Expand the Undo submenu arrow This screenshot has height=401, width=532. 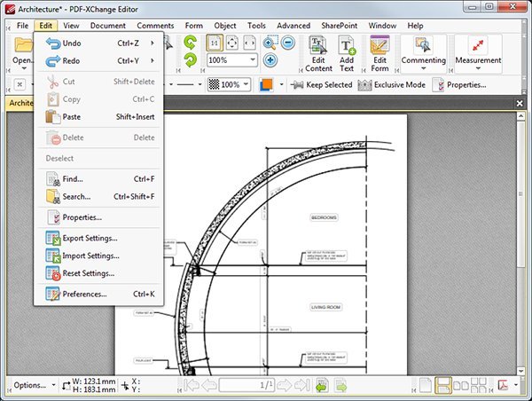pyautogui.click(x=153, y=43)
